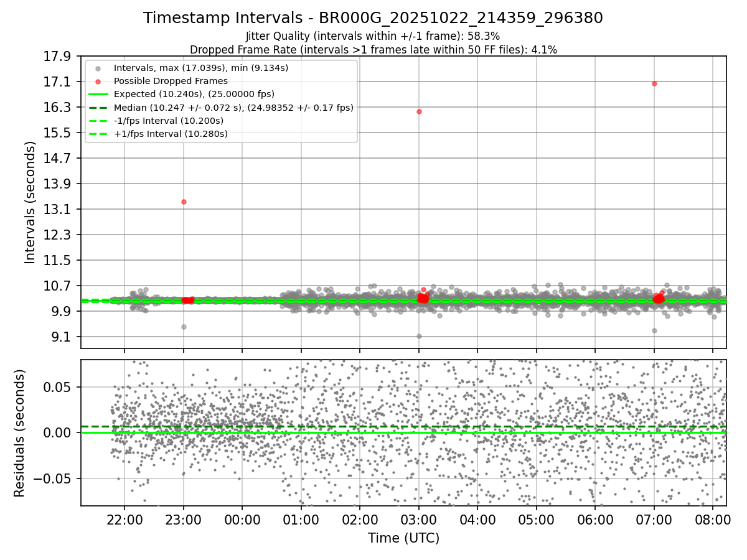Click legend entry 'Intervals, max (17.039s), min (9.134s)'
747x560 pixels.
coord(200,68)
